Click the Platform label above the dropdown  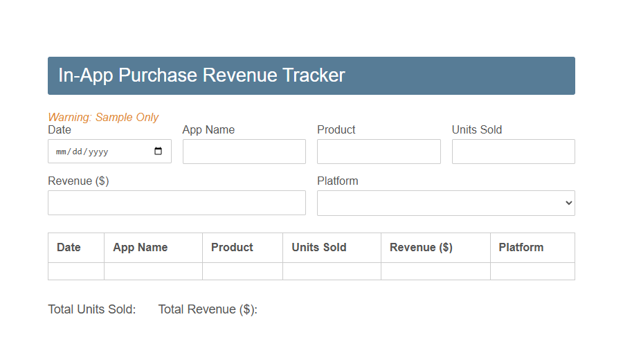click(x=338, y=181)
